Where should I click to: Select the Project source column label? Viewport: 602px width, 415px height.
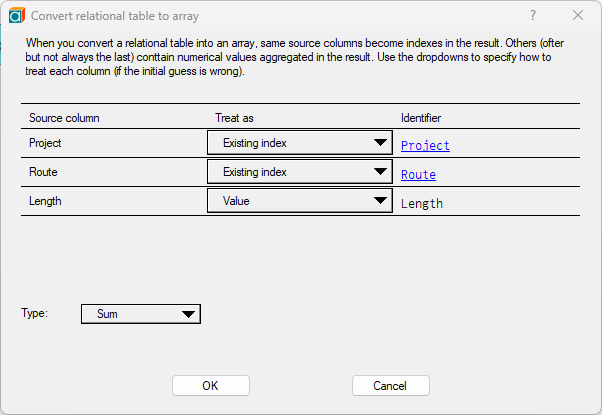pyautogui.click(x=45, y=143)
